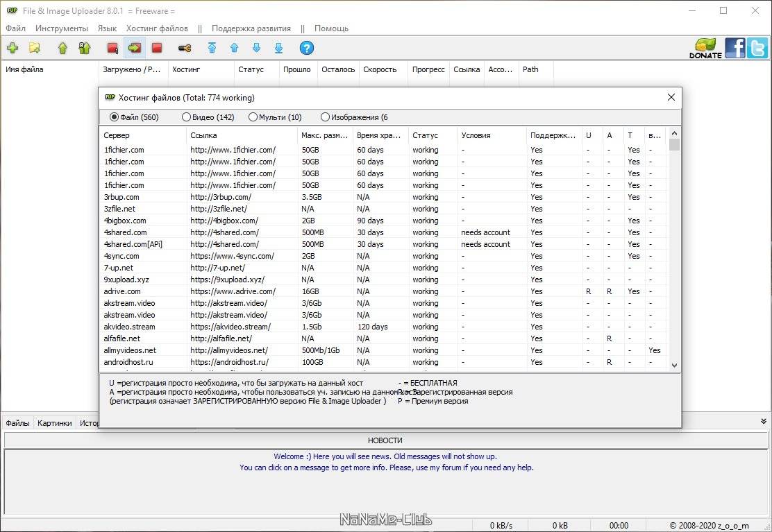The image size is (772, 532).
Task: Click the 120 days retention cell
Action: pyautogui.click(x=372, y=327)
